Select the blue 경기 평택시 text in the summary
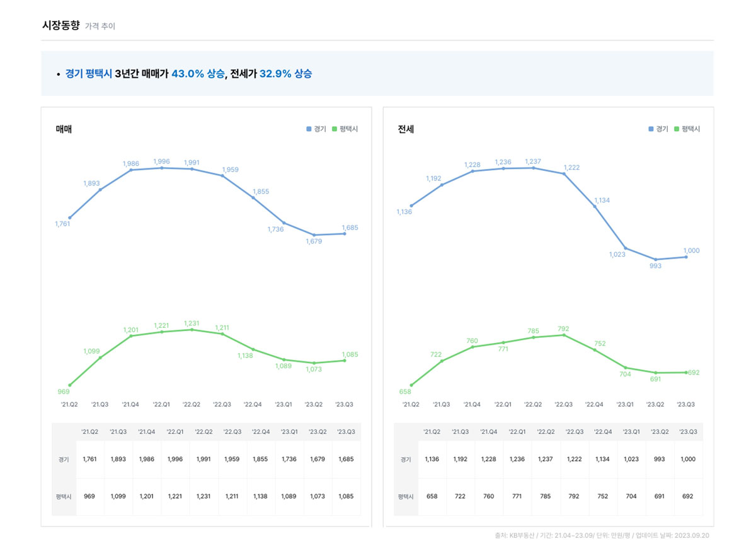The height and width of the screenshot is (541, 756). pos(89,74)
